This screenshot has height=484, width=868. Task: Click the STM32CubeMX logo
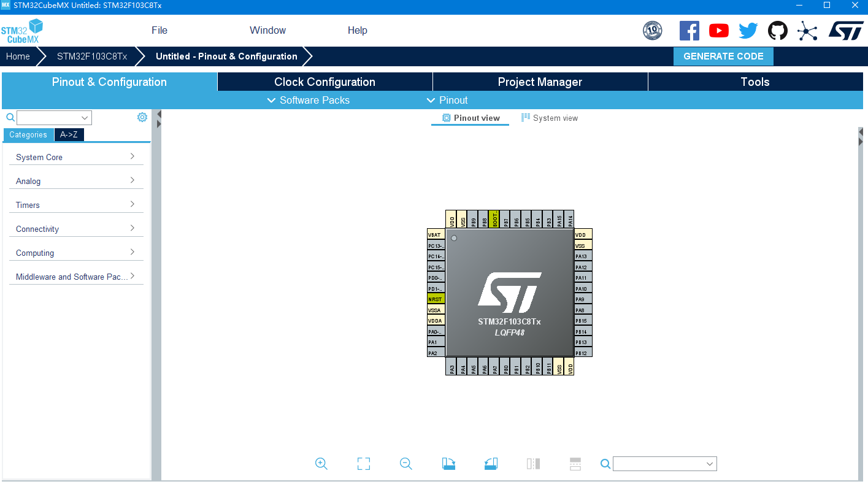[x=22, y=31]
